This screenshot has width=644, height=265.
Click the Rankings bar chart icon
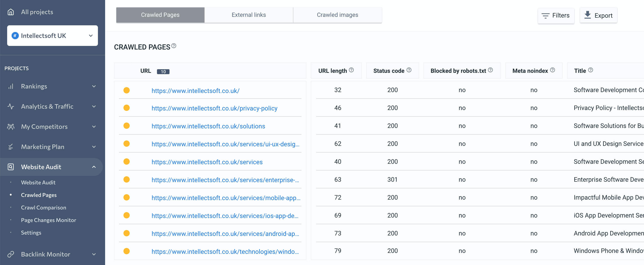[11, 86]
